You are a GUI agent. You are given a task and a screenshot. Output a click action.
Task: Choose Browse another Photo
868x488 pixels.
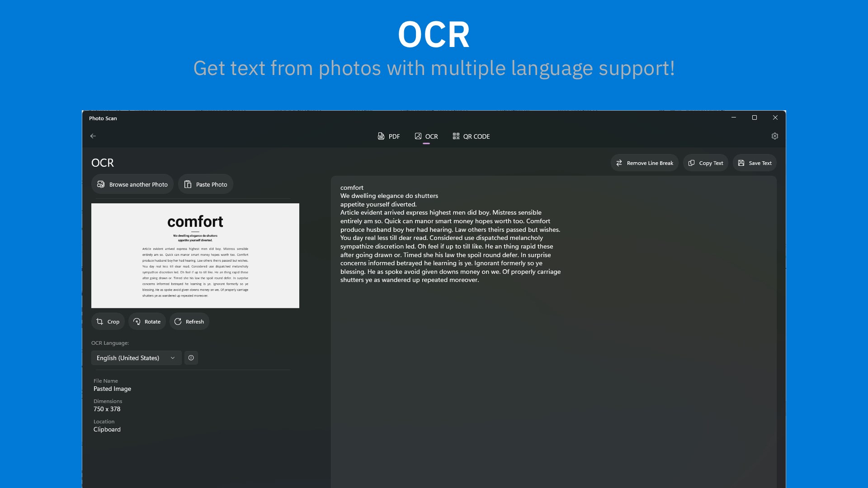pyautogui.click(x=132, y=184)
